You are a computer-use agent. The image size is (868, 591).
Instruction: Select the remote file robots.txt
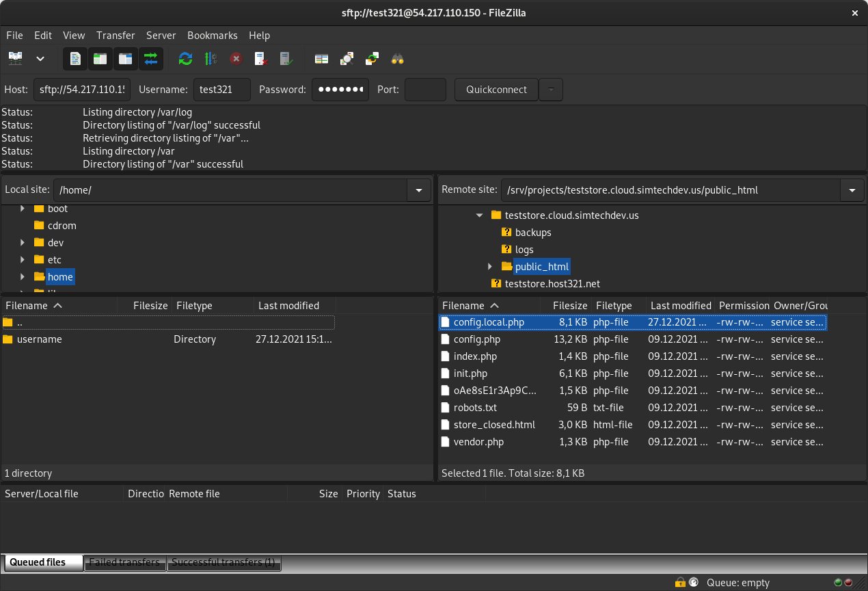click(633, 408)
